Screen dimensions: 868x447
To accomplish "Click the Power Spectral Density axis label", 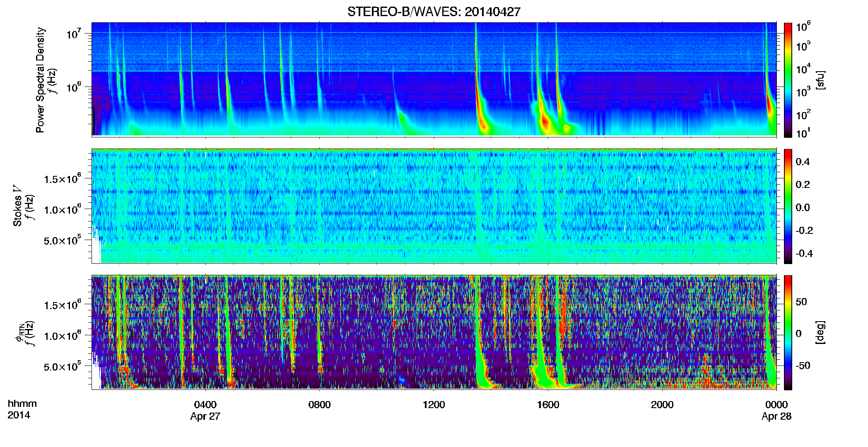I will (x=40, y=80).
